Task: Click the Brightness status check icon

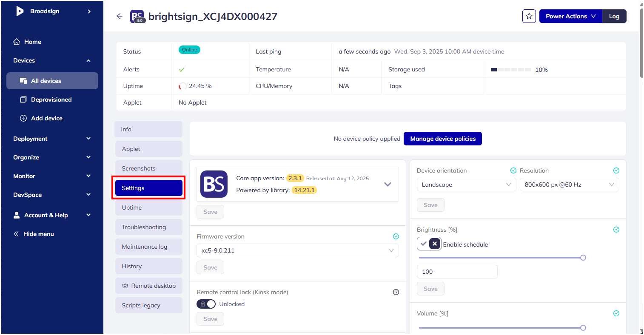Action: [x=616, y=230]
